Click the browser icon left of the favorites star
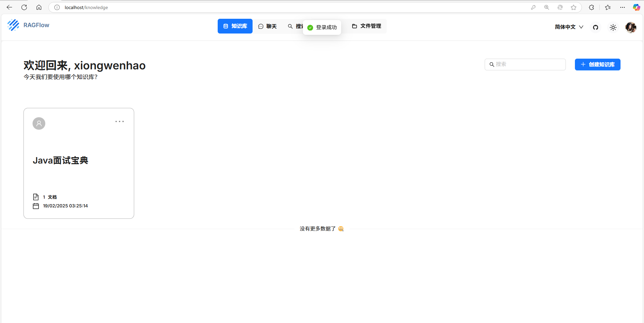 (560, 7)
